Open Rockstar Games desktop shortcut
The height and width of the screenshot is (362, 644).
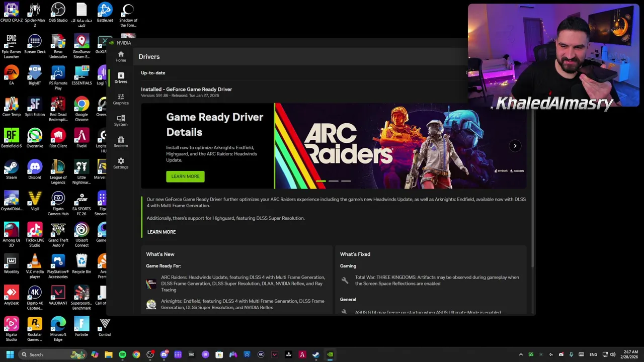(35, 329)
